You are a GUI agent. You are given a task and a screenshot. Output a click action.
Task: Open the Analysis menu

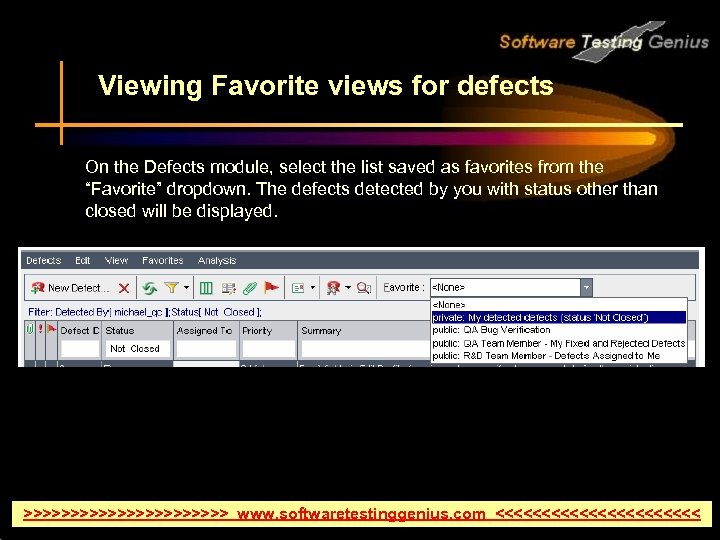217,260
